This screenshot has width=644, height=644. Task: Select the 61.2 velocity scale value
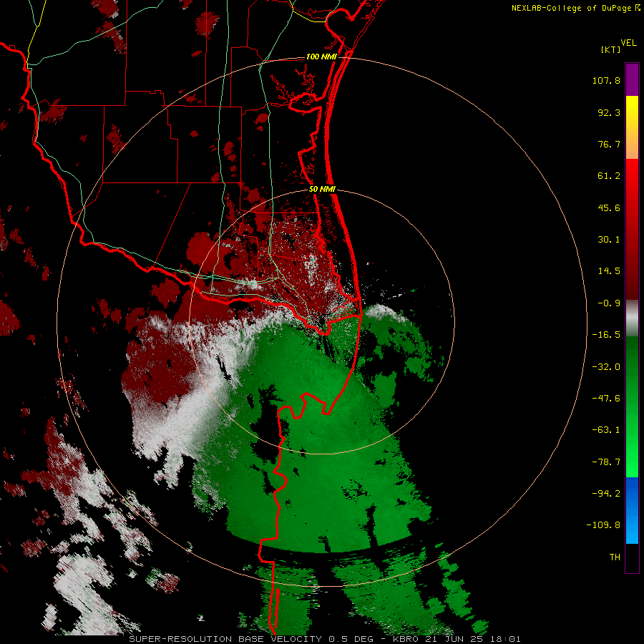point(609,176)
